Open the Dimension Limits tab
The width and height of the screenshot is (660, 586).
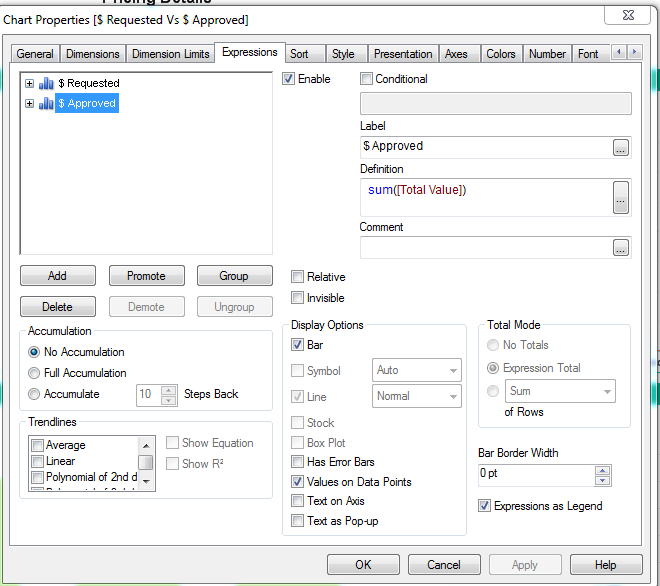pyautogui.click(x=170, y=54)
